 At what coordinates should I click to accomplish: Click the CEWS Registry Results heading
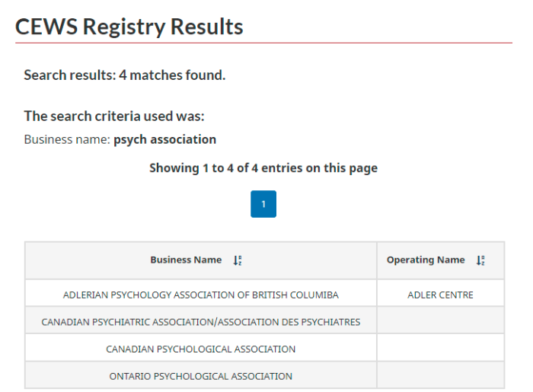(129, 27)
